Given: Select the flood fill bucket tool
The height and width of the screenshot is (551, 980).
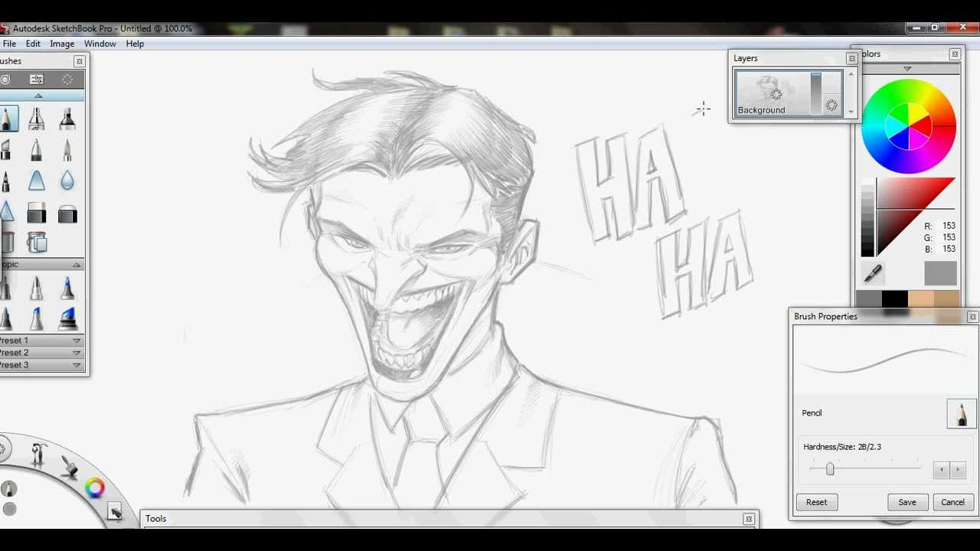Looking at the screenshot, I should pos(36,243).
